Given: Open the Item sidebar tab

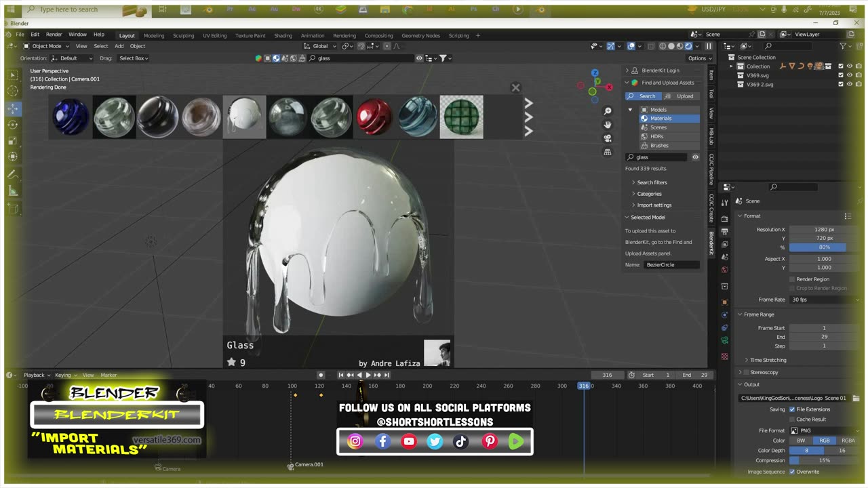Looking at the screenshot, I should 711,75.
